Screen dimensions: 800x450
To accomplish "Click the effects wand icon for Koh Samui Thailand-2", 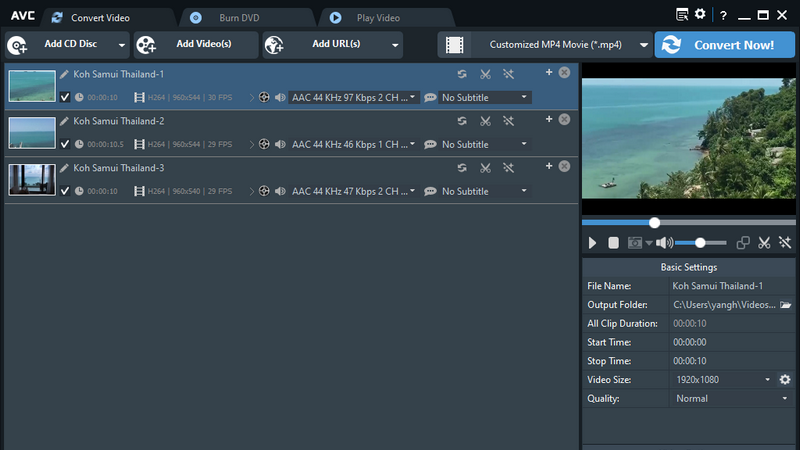I will pyautogui.click(x=508, y=121).
